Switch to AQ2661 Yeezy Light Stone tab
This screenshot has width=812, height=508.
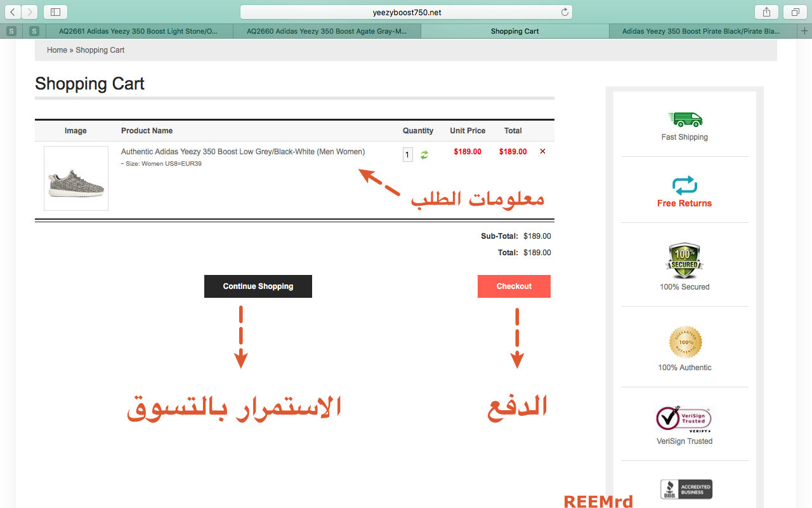[x=139, y=31]
